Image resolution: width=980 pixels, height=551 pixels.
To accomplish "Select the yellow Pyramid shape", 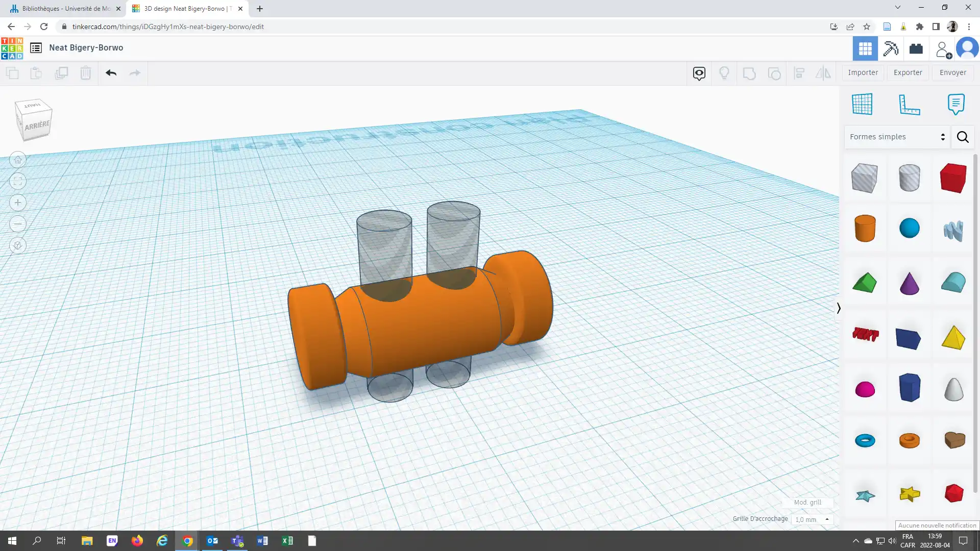I will pos(953,338).
